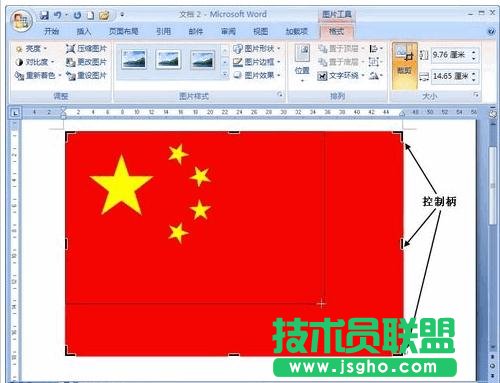Click the Save icon in quick access toolbar

(44, 15)
